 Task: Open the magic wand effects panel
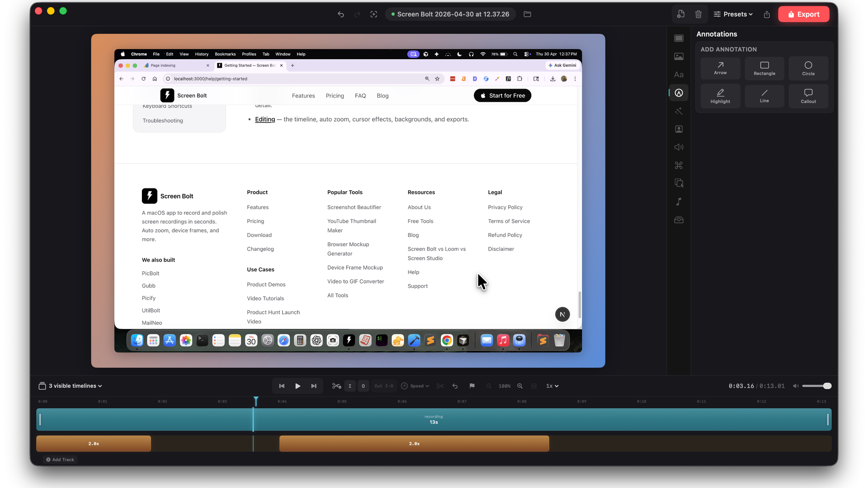point(679,111)
